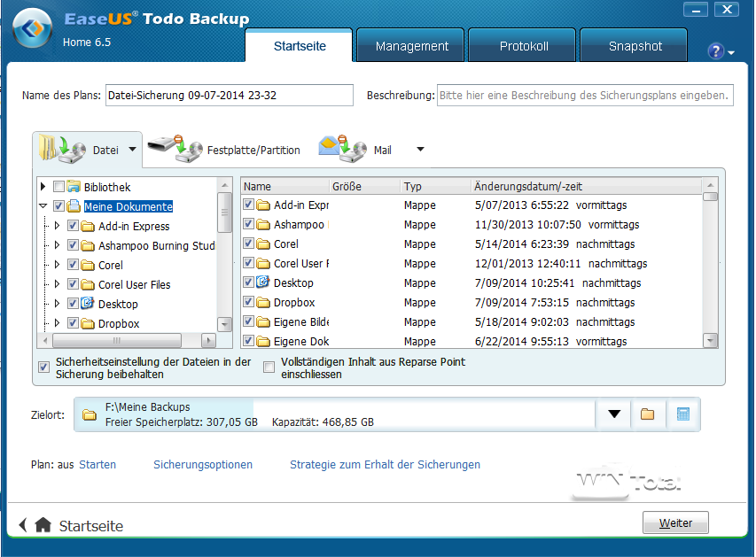The height and width of the screenshot is (557, 756).
Task: Click the Corel folder icon in file list
Action: point(263,244)
